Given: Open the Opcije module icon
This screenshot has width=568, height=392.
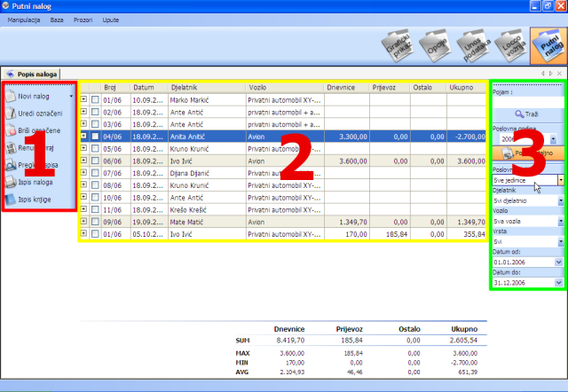Looking at the screenshot, I should pyautogui.click(x=436, y=45).
